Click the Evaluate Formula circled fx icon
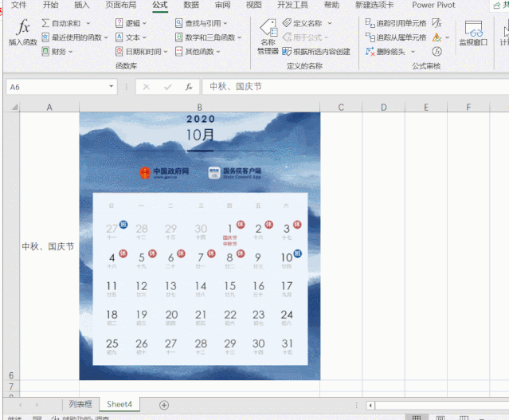The width and height of the screenshot is (509, 420). 437,51
